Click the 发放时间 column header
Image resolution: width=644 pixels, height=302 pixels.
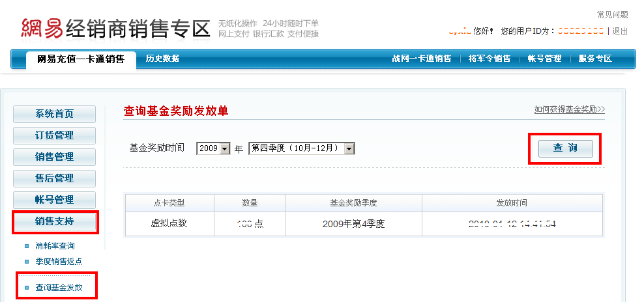512,202
